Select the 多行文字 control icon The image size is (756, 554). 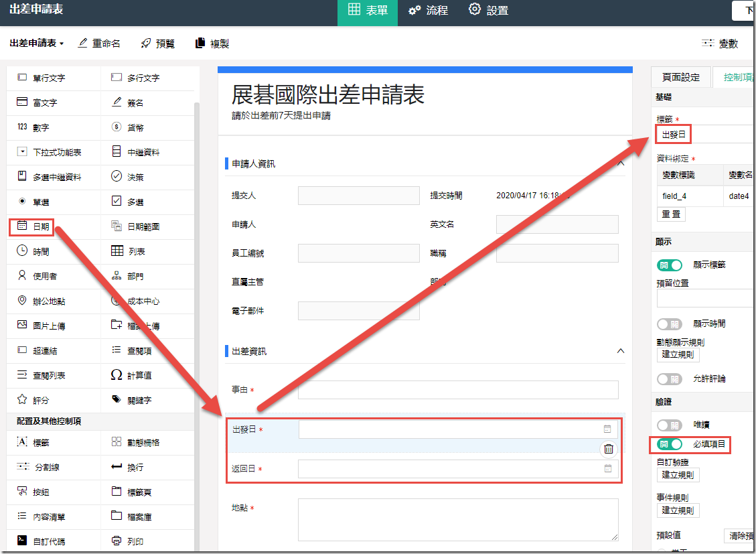tap(117, 78)
